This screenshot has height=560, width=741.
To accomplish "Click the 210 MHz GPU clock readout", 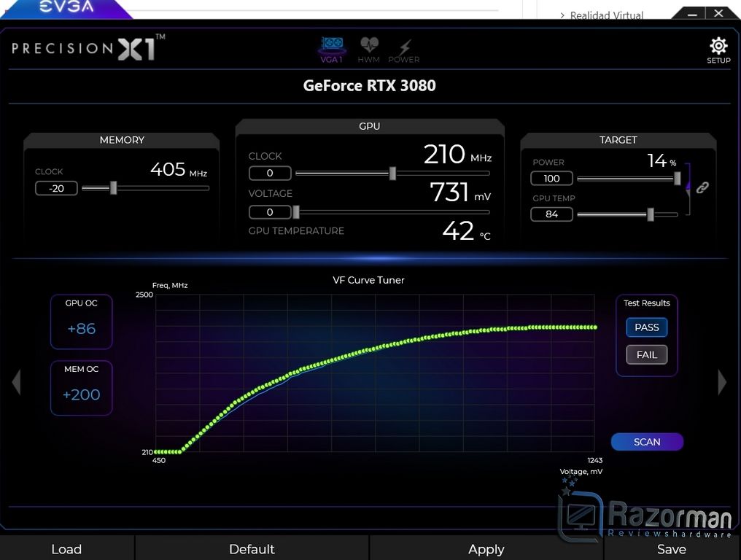I will [x=457, y=154].
